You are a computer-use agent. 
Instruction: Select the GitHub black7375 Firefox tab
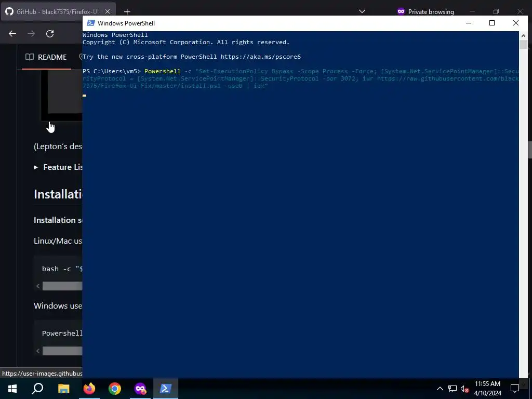tap(58, 11)
